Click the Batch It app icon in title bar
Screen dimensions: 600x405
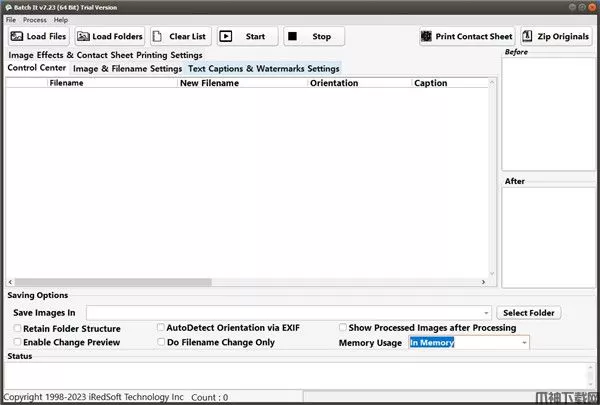[x=7, y=8]
